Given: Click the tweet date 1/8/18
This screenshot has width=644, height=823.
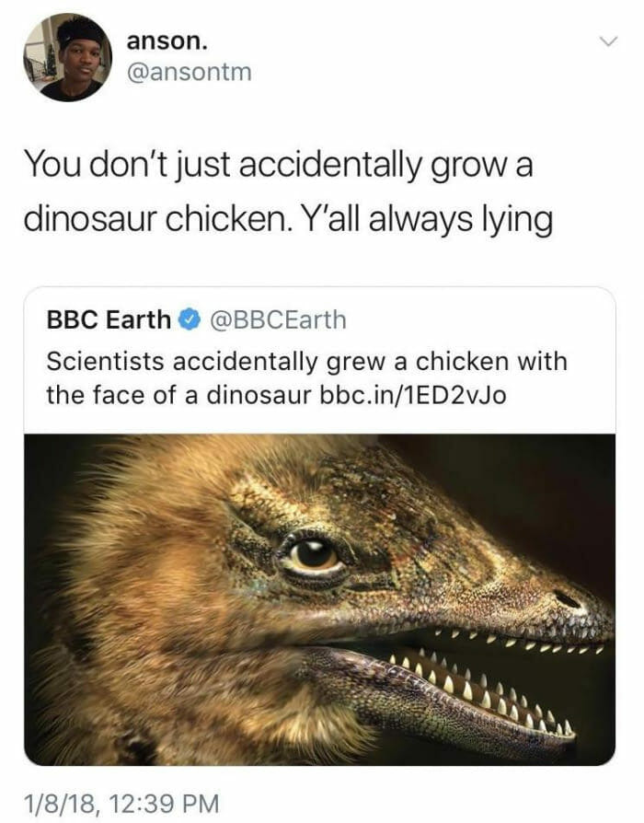Looking at the screenshot, I should [x=62, y=801].
